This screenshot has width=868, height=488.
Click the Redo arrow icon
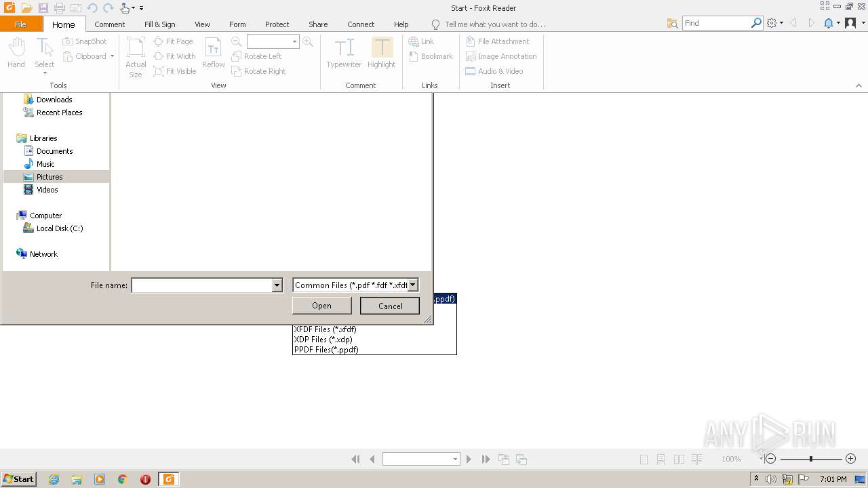[x=108, y=8]
